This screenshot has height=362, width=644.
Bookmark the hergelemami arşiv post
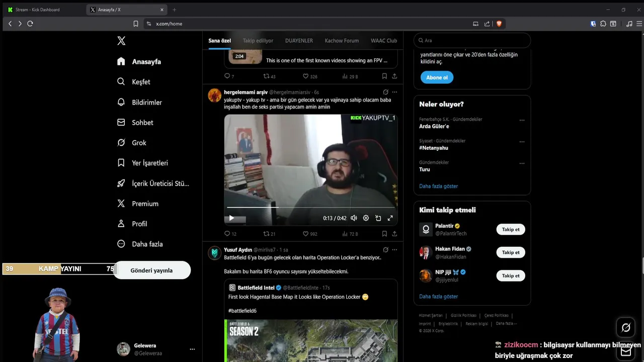point(384,234)
